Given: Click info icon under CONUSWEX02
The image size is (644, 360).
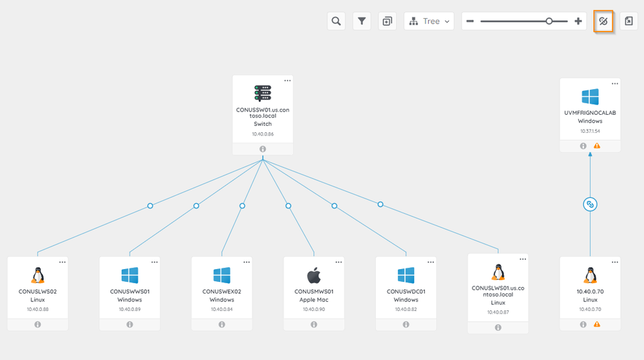Looking at the screenshot, I should 222,325.
